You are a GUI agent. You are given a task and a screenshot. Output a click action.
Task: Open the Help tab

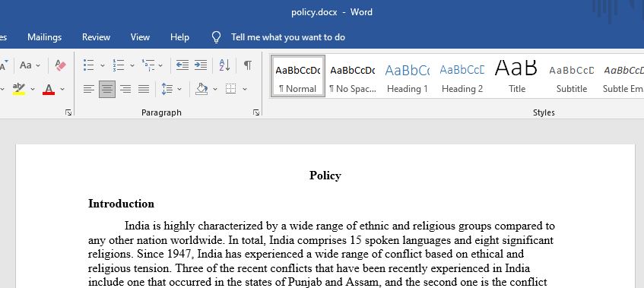180,37
